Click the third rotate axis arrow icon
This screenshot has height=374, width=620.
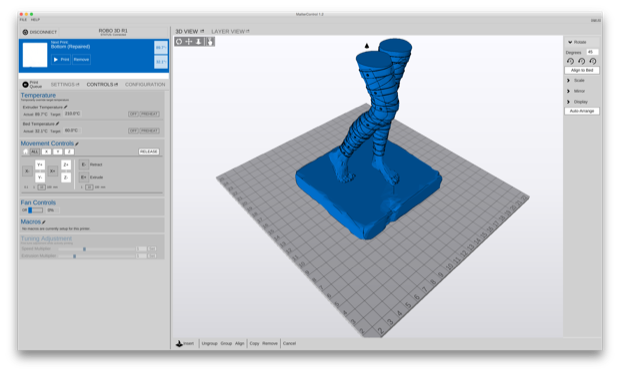(593, 61)
